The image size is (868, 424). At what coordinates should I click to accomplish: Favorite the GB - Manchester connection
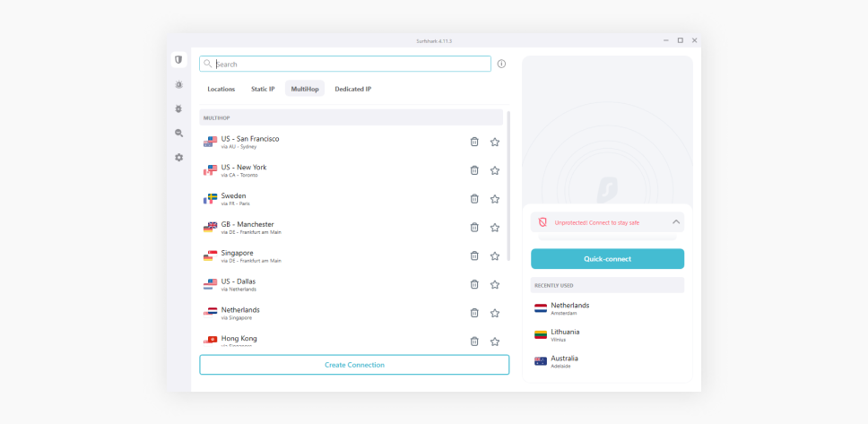[495, 228]
